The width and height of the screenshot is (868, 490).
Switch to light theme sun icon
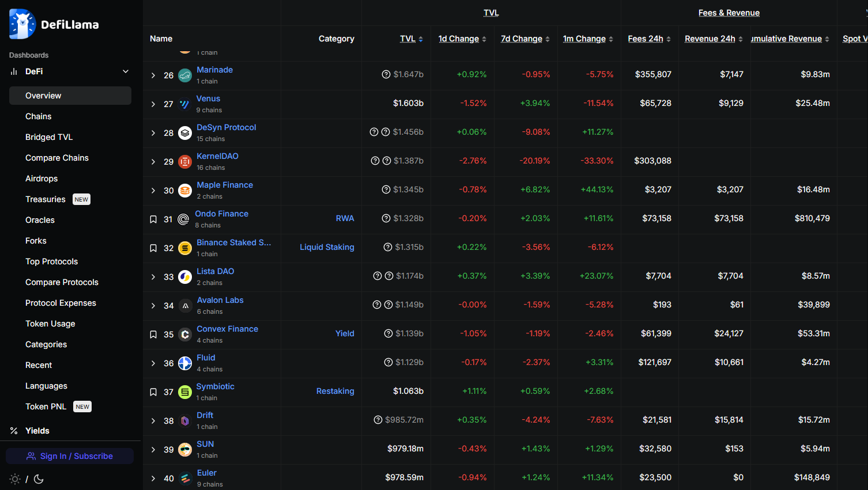[15, 479]
